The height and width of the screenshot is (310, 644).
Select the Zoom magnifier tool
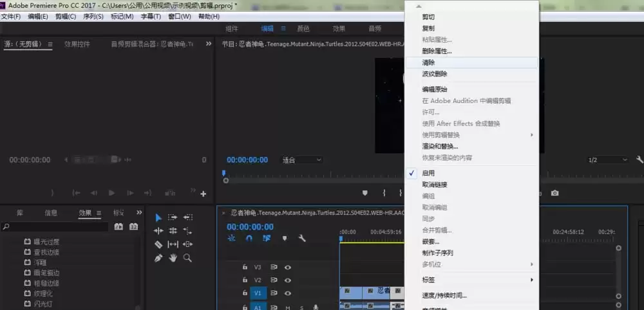click(x=187, y=258)
